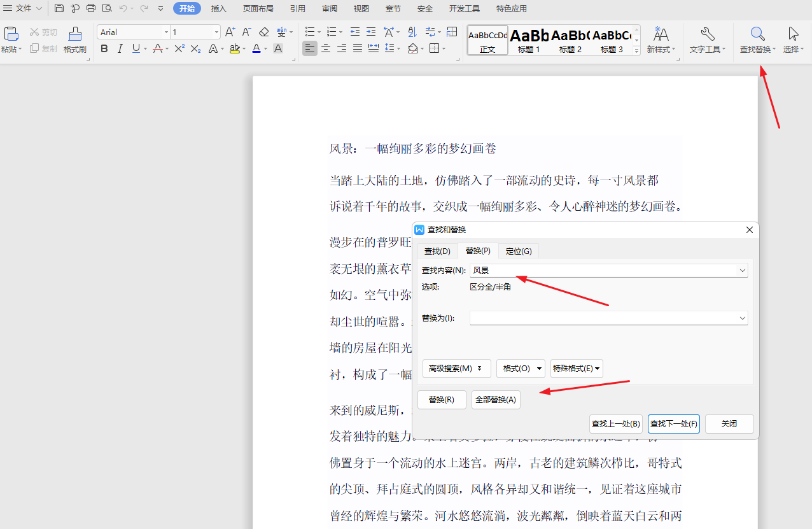
Task: Open the 插入 ribbon tab
Action: point(218,8)
